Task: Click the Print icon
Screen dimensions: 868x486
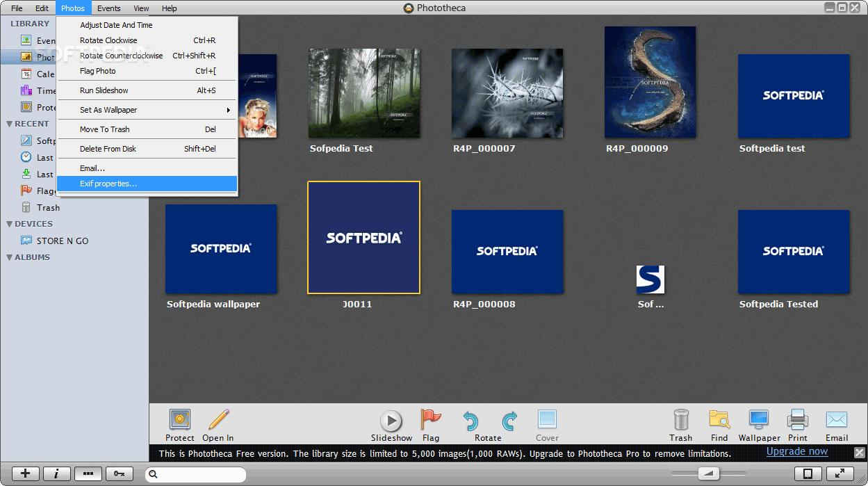Action: [798, 419]
